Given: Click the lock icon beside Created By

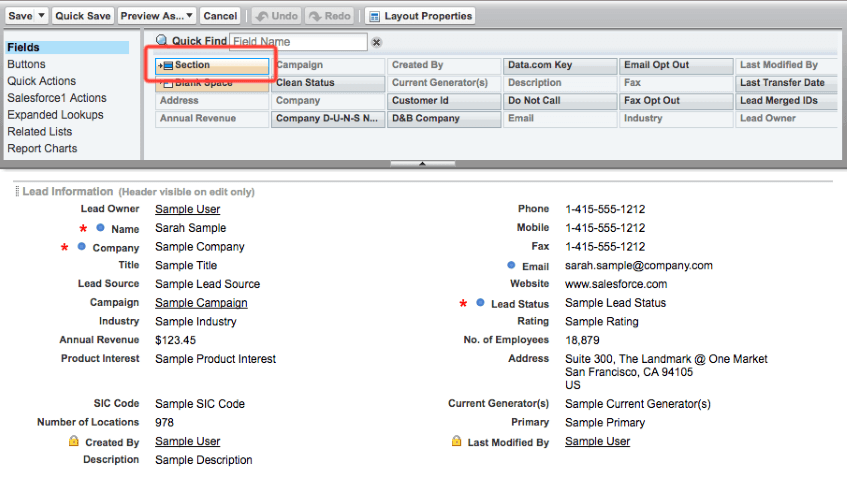Looking at the screenshot, I should [x=73, y=441].
